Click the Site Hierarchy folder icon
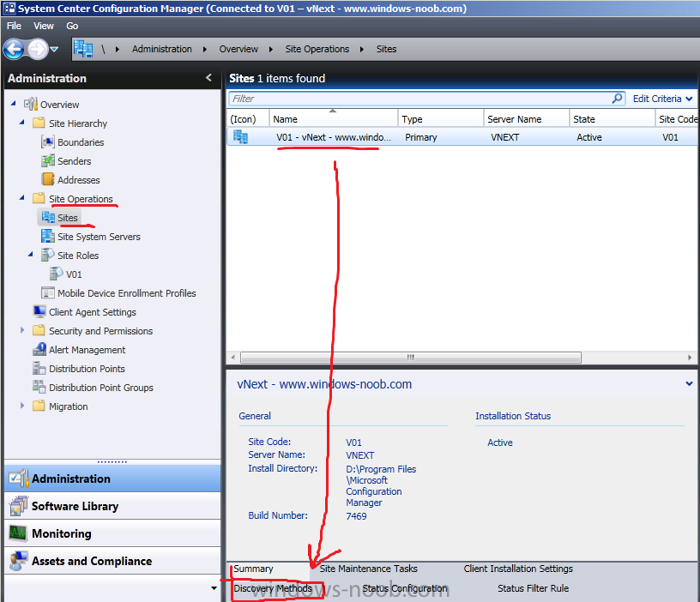Image resolution: width=700 pixels, height=602 pixels. (39, 123)
